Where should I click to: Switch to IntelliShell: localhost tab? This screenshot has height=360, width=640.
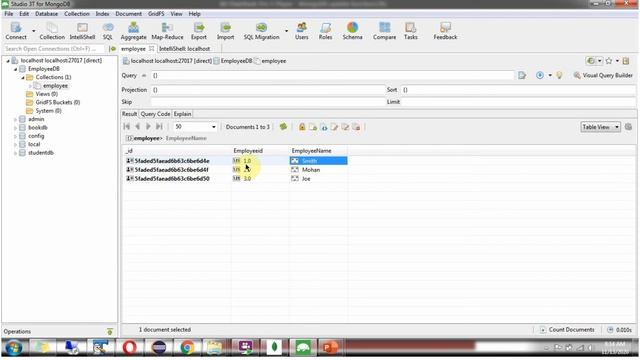click(x=184, y=49)
